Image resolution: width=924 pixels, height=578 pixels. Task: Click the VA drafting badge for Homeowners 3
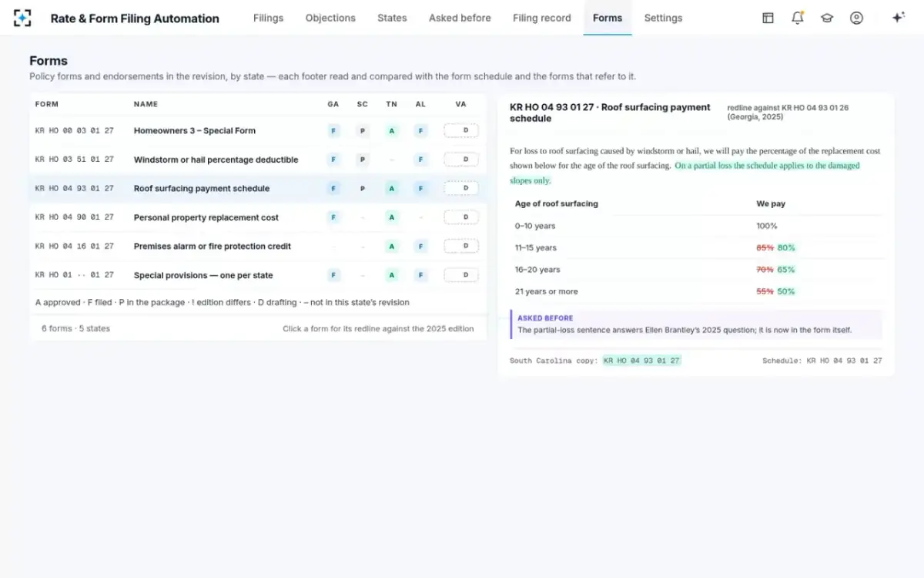pos(461,131)
